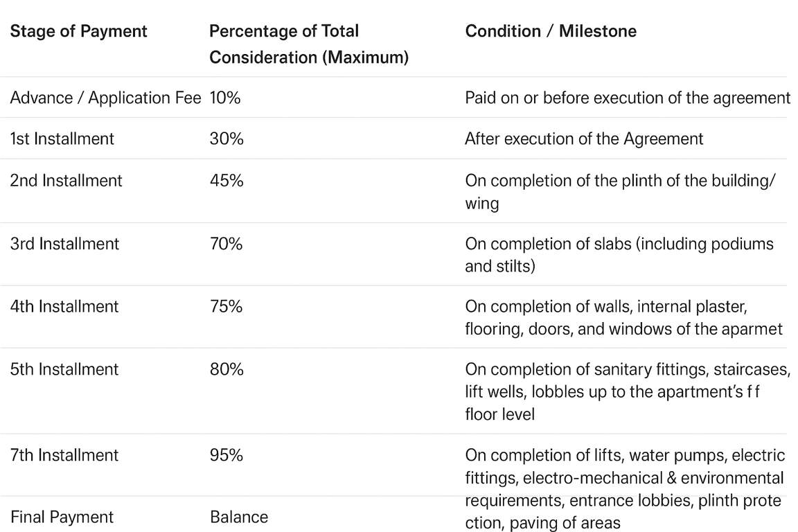
Task: Select "After execution of the Agreement" text
Action: tap(583, 139)
